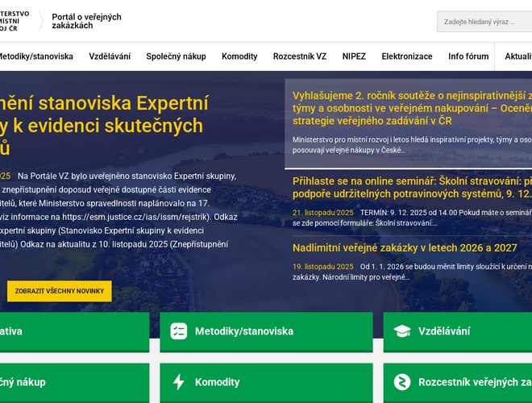Click the graduation cap icon on Vzdělávání tile
The height and width of the screenshot is (403, 532).
pyautogui.click(x=402, y=331)
